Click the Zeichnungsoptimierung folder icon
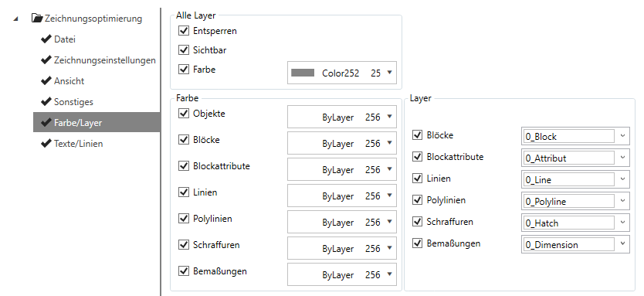The image size is (644, 296). click(x=37, y=18)
